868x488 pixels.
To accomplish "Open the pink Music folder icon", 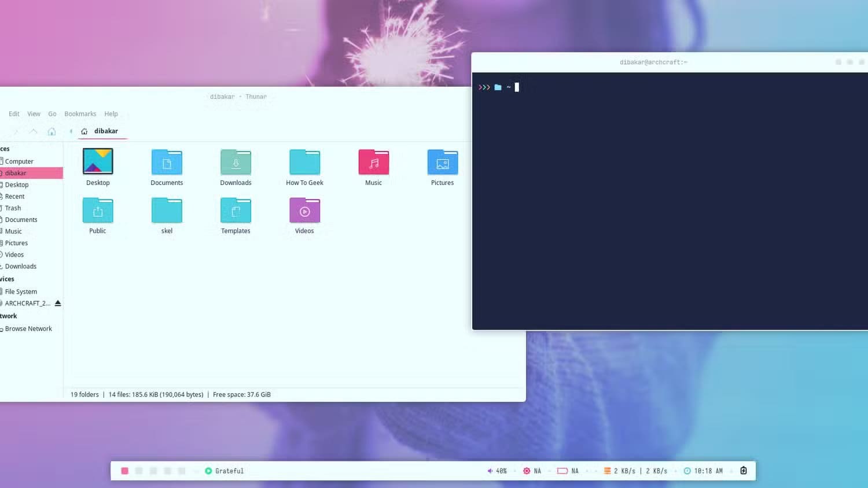I will [x=373, y=161].
